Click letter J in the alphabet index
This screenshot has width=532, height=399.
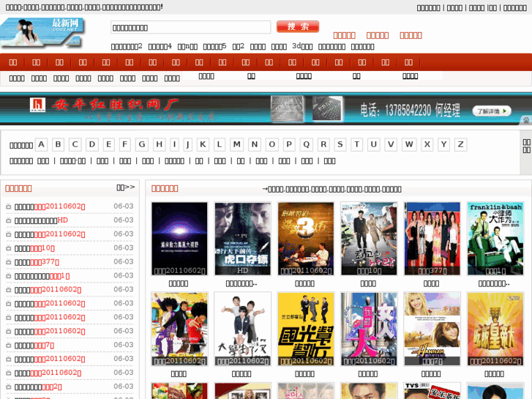187,145
